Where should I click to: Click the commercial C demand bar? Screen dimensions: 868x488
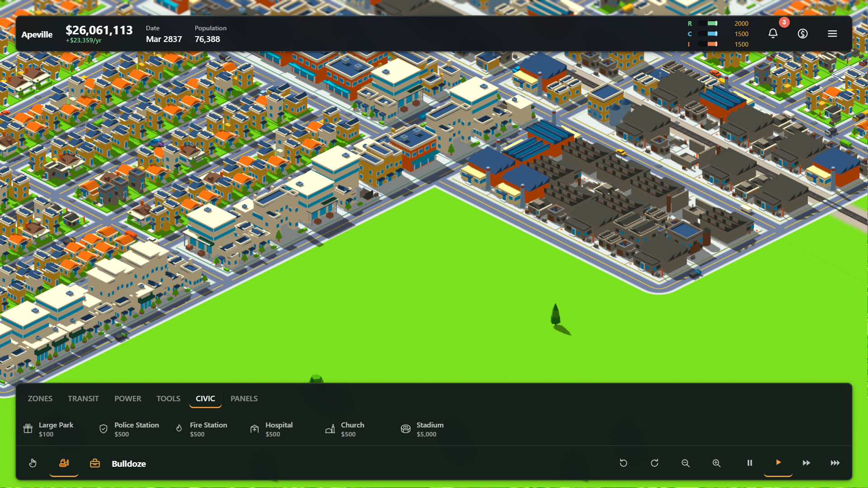(x=708, y=34)
